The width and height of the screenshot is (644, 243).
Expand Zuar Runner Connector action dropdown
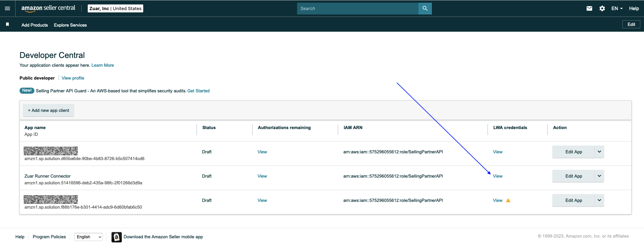(x=599, y=176)
